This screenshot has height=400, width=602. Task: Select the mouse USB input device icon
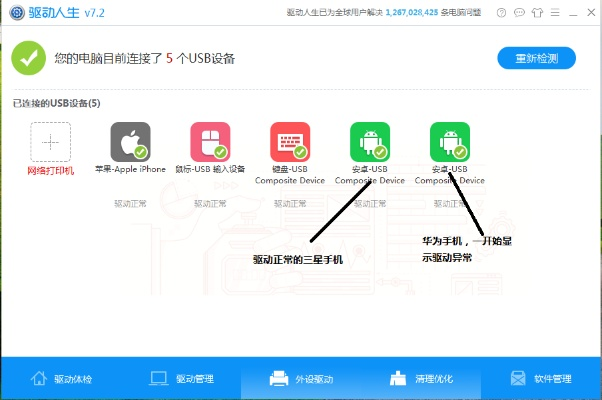210,142
